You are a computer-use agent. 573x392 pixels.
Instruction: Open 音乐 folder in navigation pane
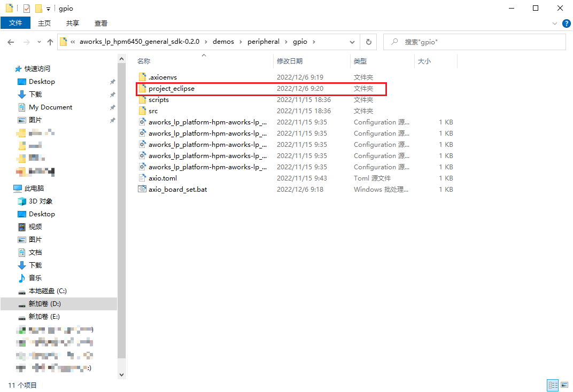point(35,278)
